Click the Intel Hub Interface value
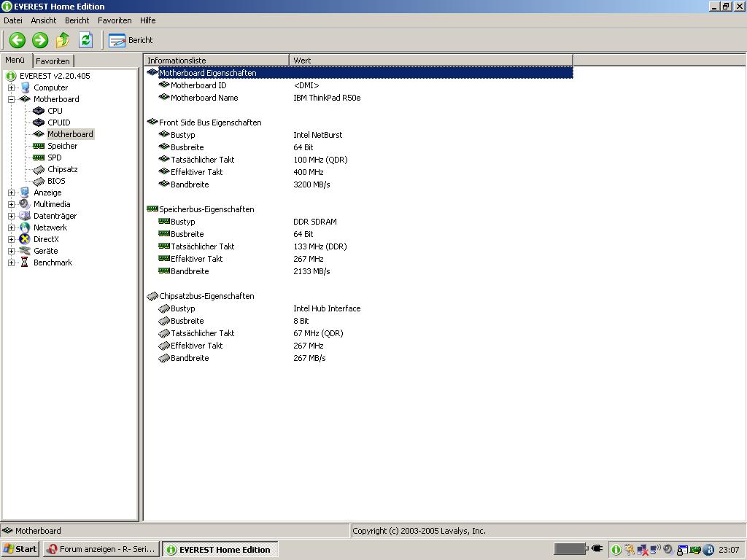This screenshot has width=747, height=560. 327,308
